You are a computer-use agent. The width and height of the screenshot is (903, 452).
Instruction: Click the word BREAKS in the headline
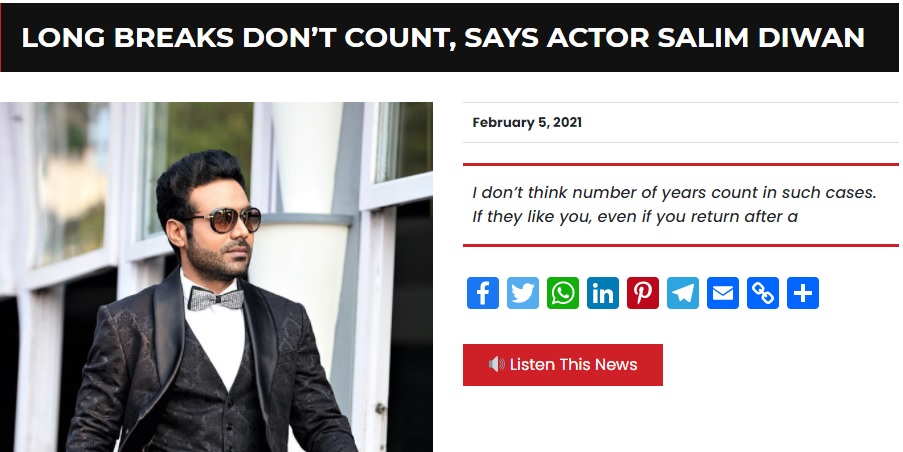tap(174, 37)
